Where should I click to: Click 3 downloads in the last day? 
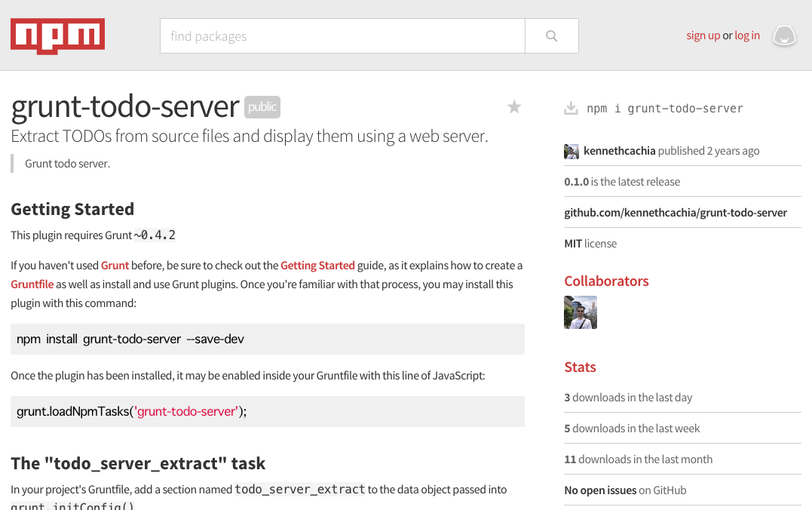628,398
